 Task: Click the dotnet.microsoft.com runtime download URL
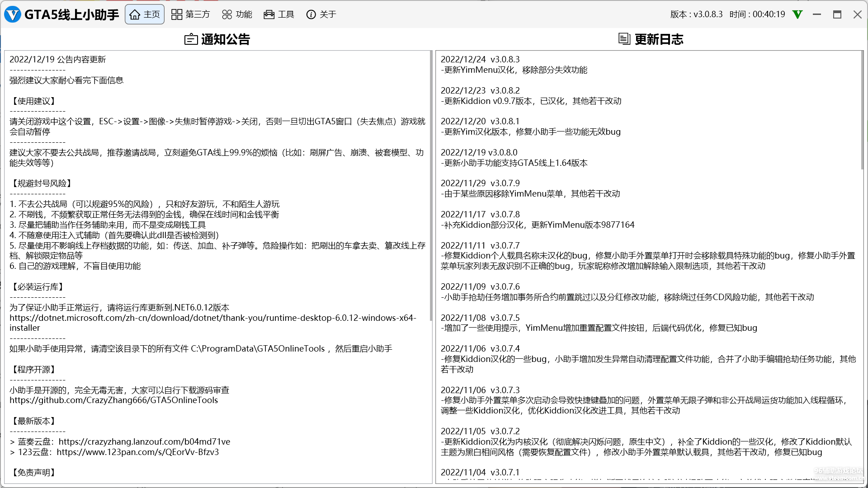click(x=212, y=318)
